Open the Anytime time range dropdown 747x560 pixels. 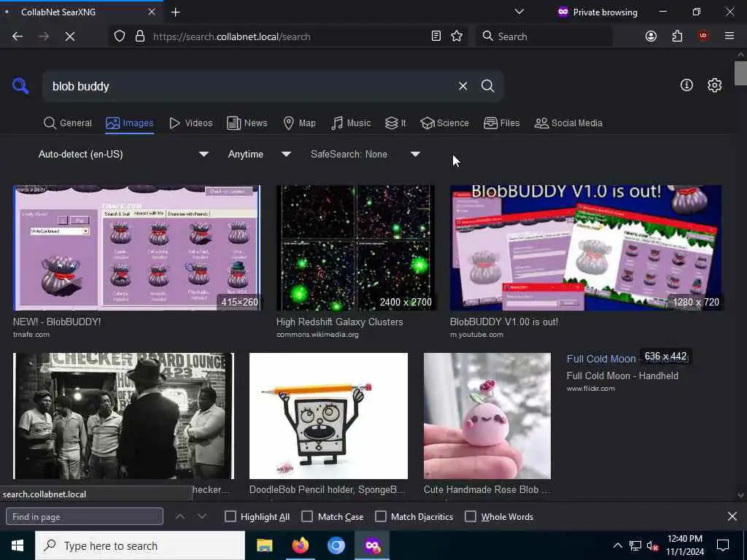click(259, 155)
